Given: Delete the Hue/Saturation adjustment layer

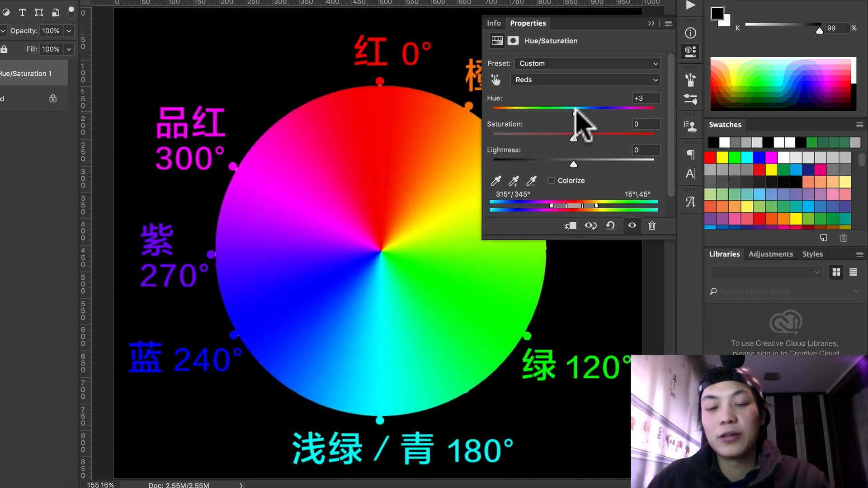Looking at the screenshot, I should coord(652,225).
